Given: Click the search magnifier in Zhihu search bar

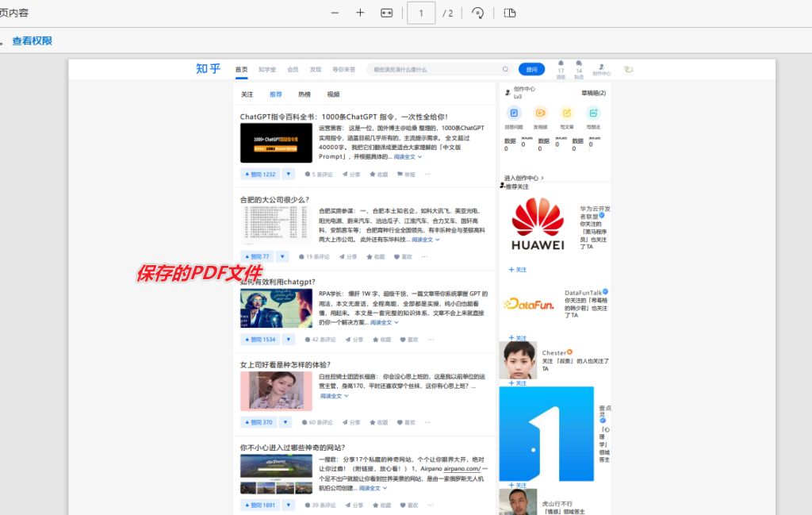Looking at the screenshot, I should pos(505,69).
